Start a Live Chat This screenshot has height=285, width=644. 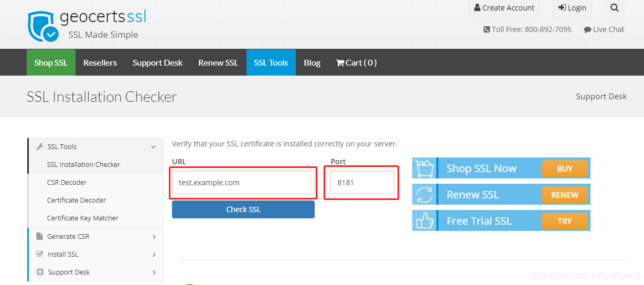[604, 29]
